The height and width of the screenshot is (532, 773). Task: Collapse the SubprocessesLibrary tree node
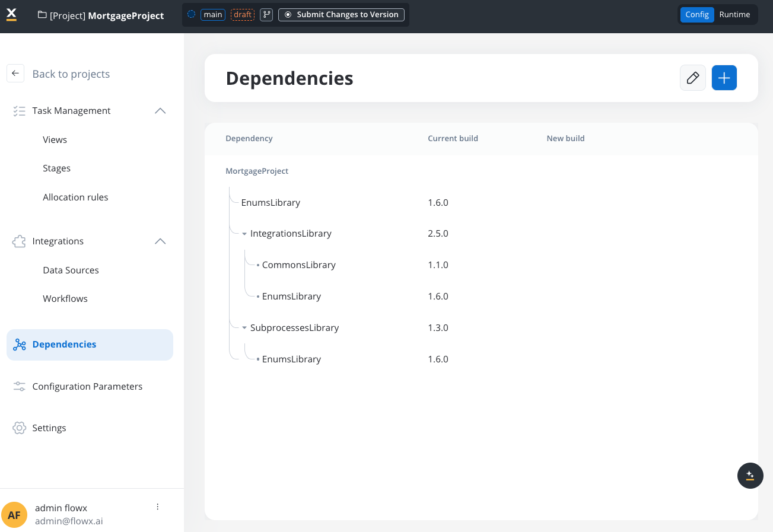[244, 328]
